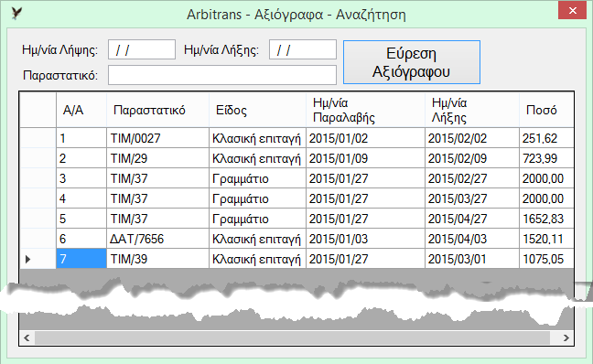Select amount cell 1075,05
This screenshot has height=364, width=593.
546,259
